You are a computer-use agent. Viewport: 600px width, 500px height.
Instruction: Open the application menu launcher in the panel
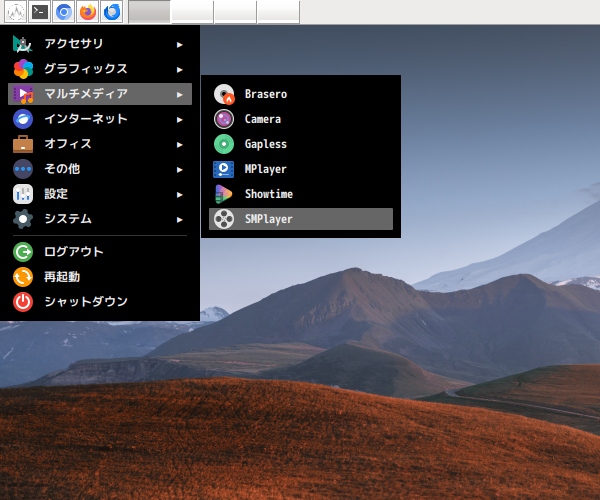[x=16, y=12]
